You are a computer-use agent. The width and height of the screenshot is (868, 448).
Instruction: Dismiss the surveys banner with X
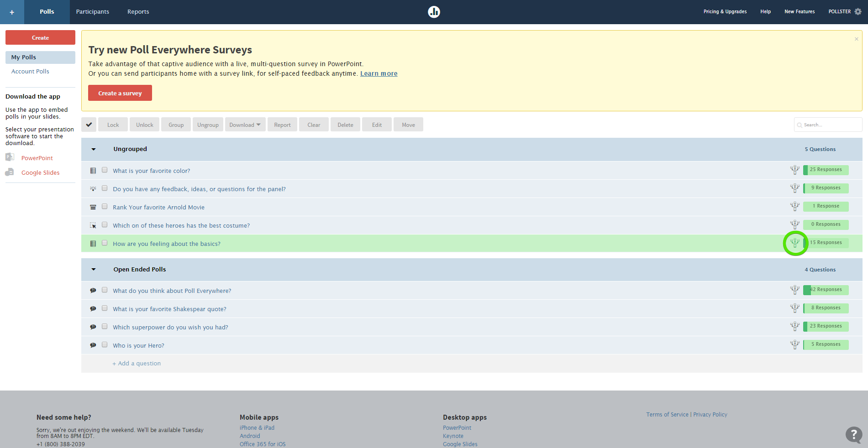tap(857, 39)
